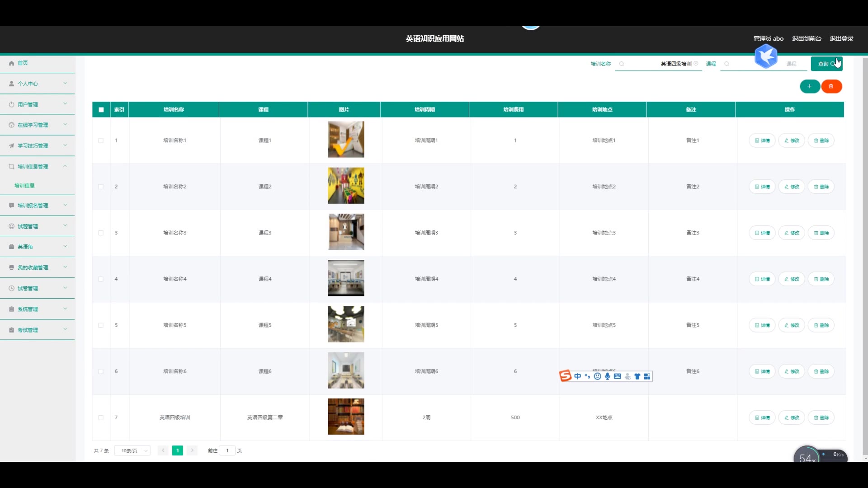The height and width of the screenshot is (488, 868).
Task: Click the green plus add button
Action: point(809,86)
